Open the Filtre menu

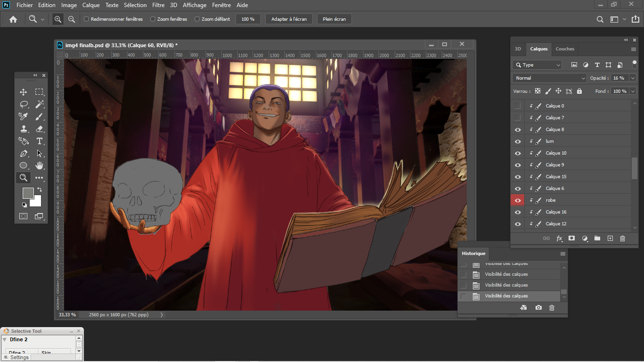pos(158,5)
